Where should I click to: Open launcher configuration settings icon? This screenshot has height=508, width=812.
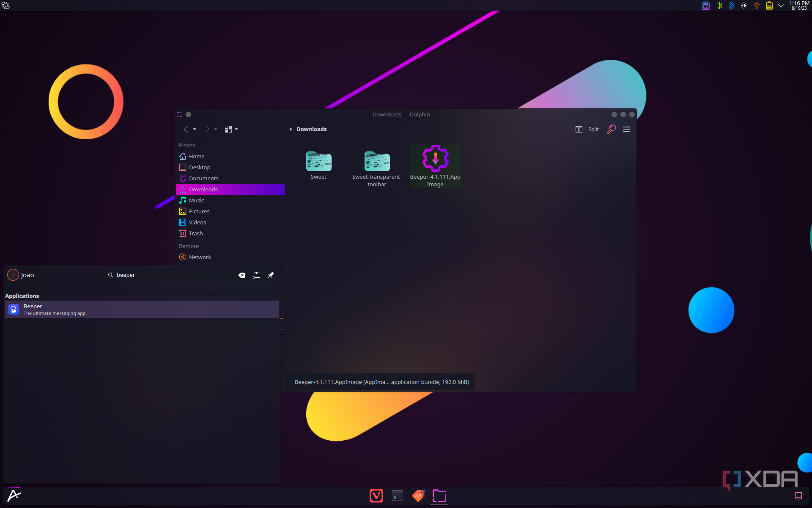pyautogui.click(x=256, y=275)
